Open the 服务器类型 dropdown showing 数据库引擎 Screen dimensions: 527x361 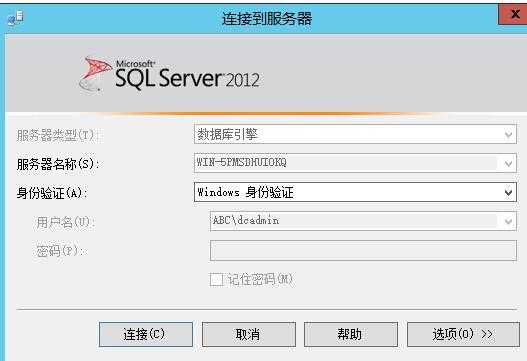(x=355, y=134)
